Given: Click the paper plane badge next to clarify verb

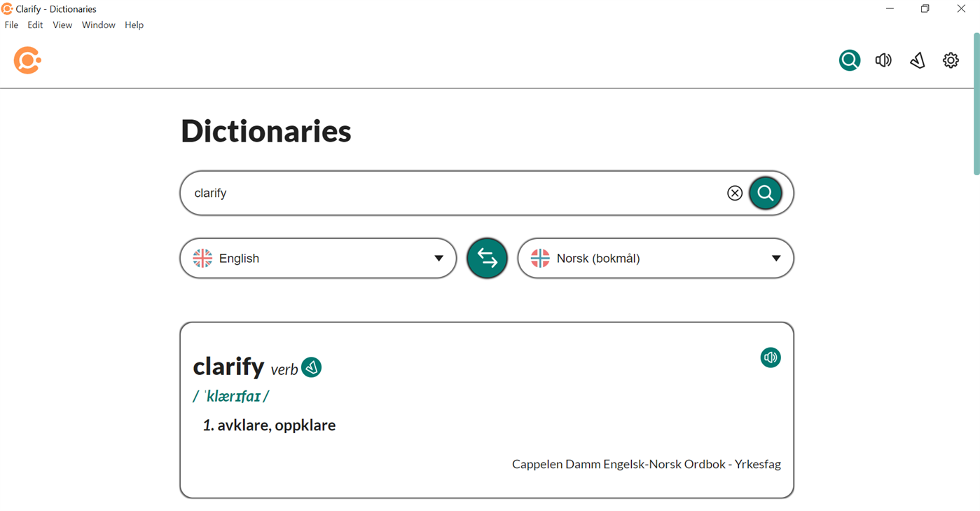Looking at the screenshot, I should 311,367.
